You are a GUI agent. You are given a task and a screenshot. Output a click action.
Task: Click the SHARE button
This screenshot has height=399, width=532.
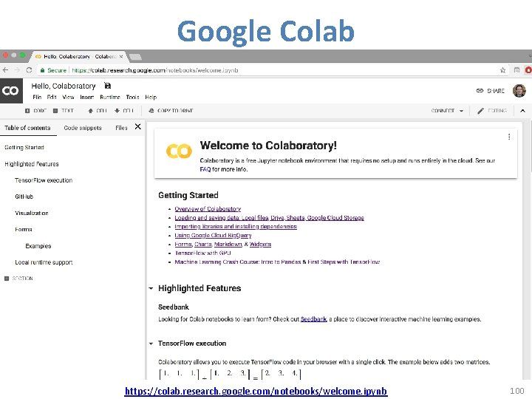[x=491, y=91]
